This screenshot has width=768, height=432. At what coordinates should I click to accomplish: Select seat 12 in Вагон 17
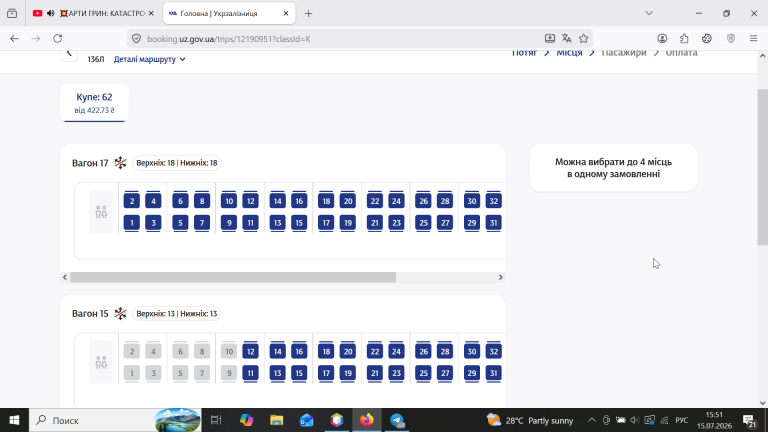coord(250,201)
